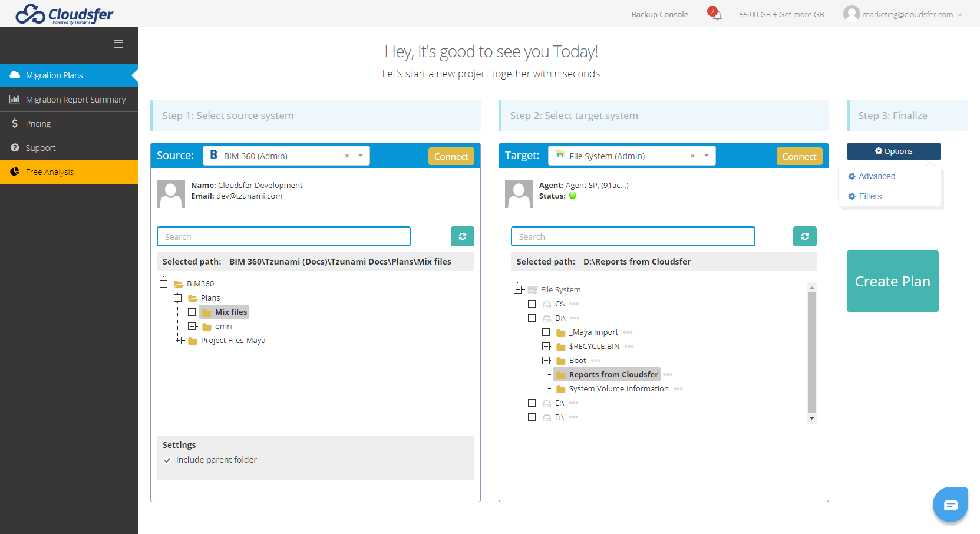The width and height of the screenshot is (980, 534).
Task: Click the Project Files-Maya folder icon
Action: (x=193, y=341)
